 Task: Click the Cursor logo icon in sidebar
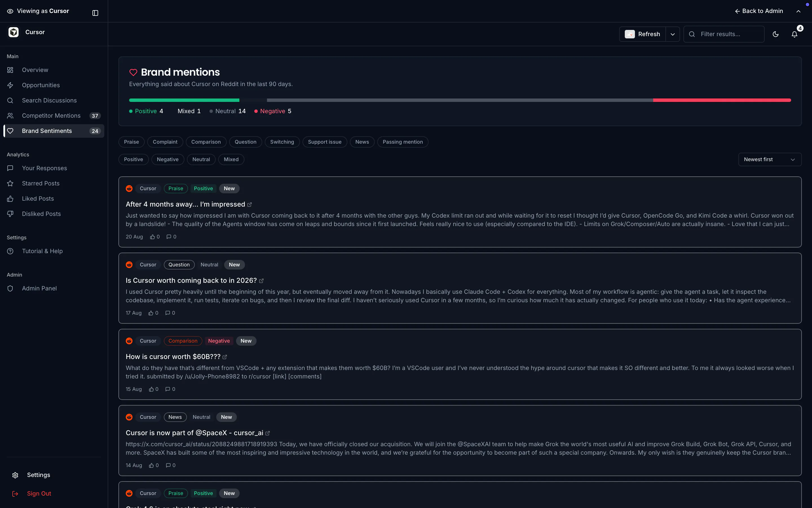coord(14,32)
